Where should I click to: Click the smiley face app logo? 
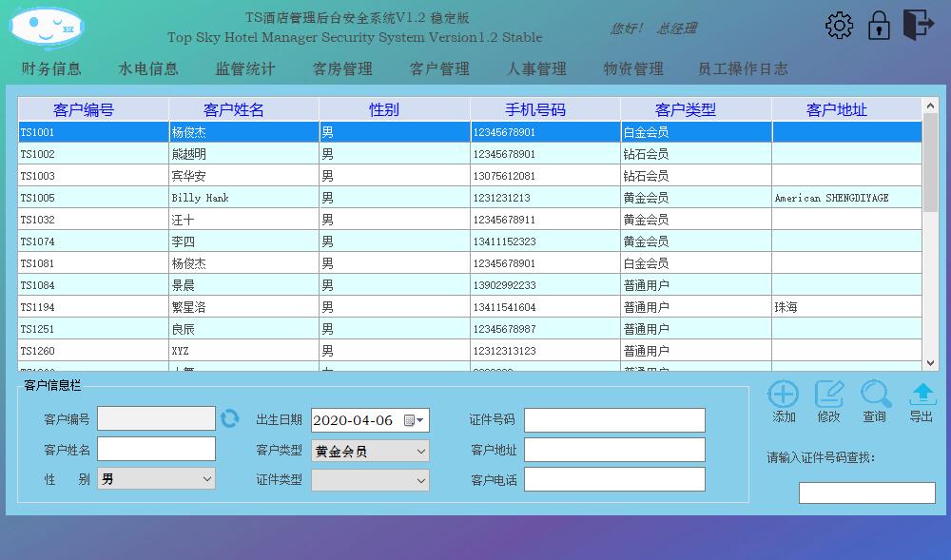tap(46, 28)
